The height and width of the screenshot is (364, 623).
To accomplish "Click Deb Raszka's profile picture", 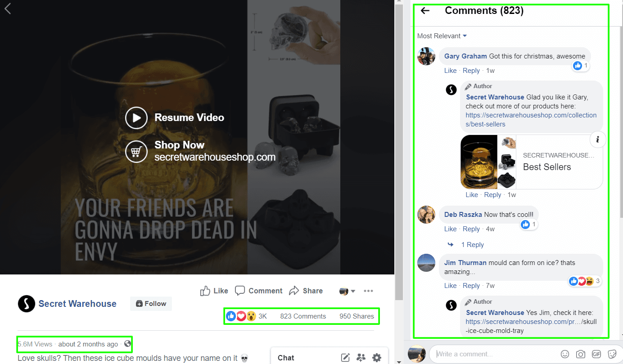I will click(426, 215).
